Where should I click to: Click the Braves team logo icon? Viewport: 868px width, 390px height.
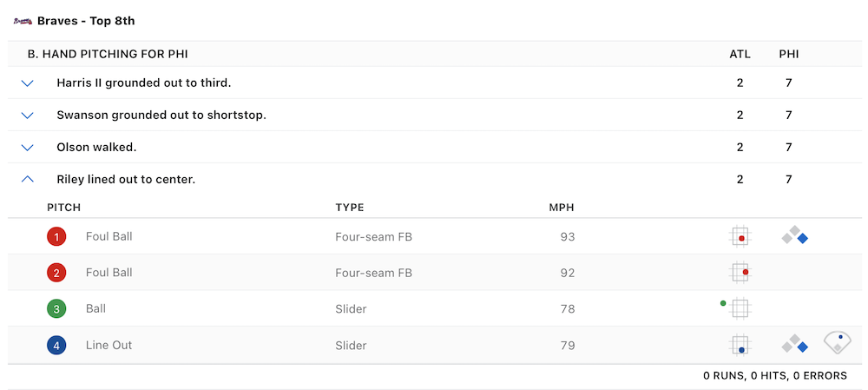tap(23, 21)
